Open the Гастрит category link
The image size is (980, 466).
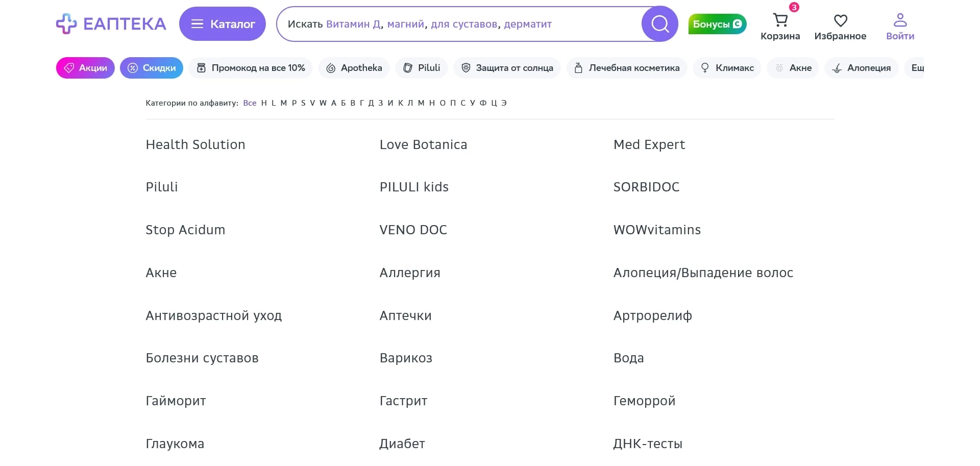[403, 401]
